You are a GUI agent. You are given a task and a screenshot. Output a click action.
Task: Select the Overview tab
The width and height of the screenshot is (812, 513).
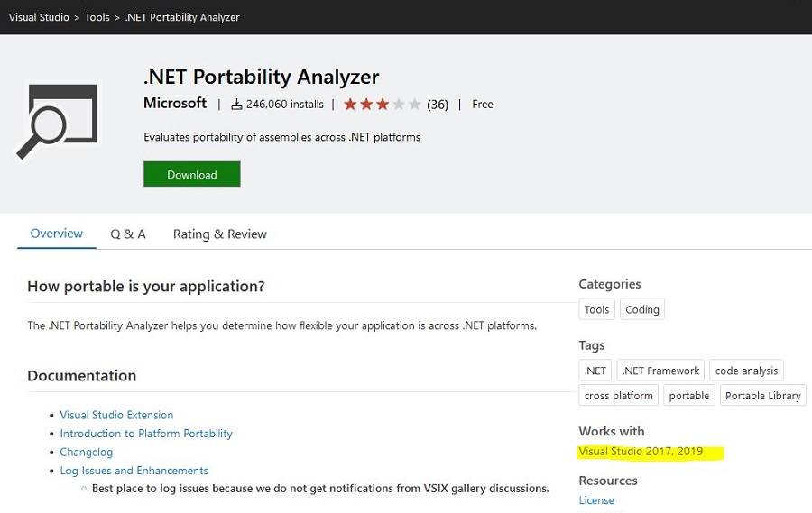point(57,234)
